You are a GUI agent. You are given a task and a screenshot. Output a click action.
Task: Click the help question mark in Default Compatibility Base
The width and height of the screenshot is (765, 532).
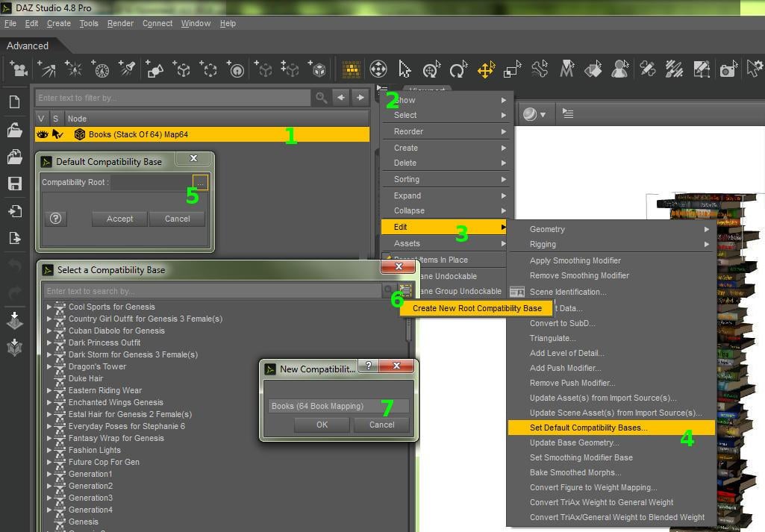[56, 219]
